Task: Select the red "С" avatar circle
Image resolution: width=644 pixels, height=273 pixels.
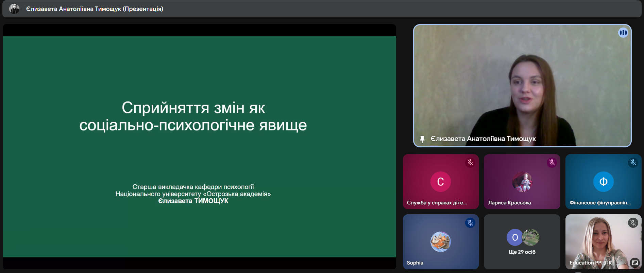Action: tap(440, 182)
